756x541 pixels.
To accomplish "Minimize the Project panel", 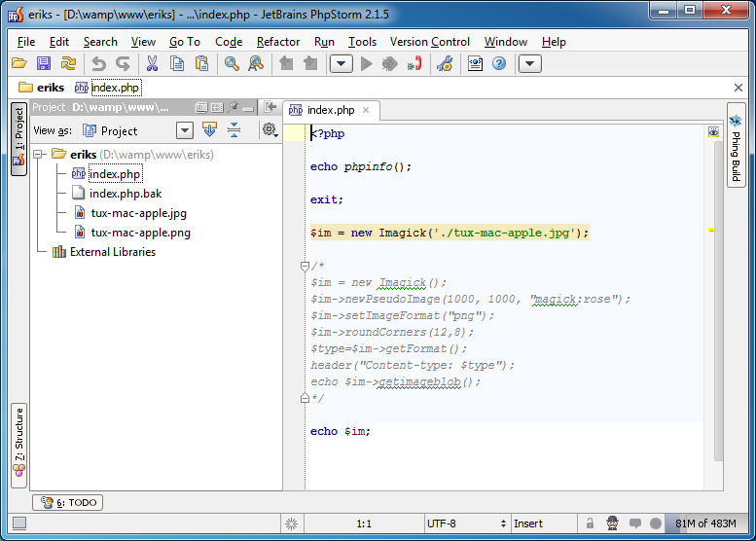I will tap(248, 108).
